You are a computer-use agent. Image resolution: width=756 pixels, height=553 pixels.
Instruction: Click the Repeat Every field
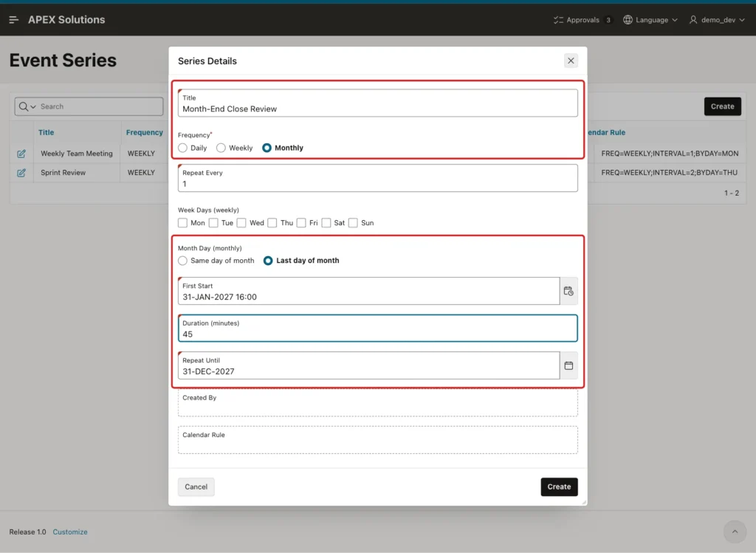pos(377,178)
